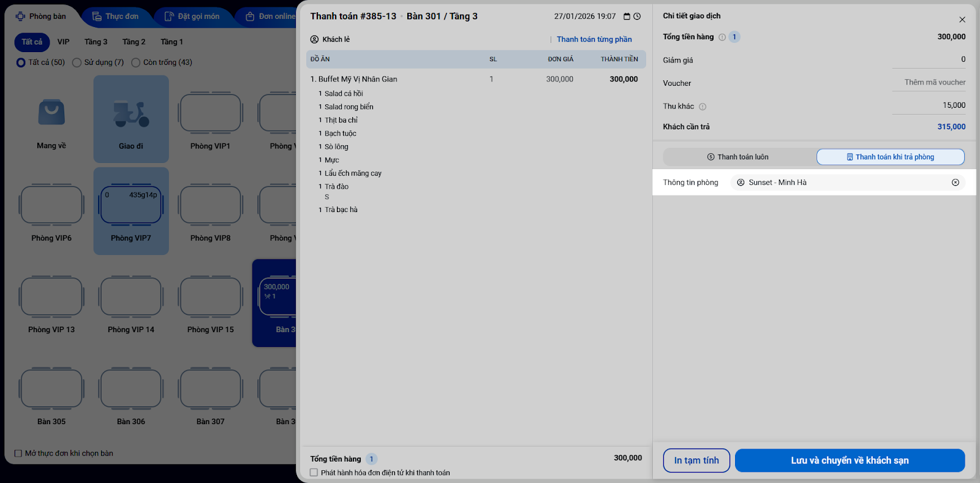Click the Thu khác amount field
980x483 pixels.
coord(929,105)
